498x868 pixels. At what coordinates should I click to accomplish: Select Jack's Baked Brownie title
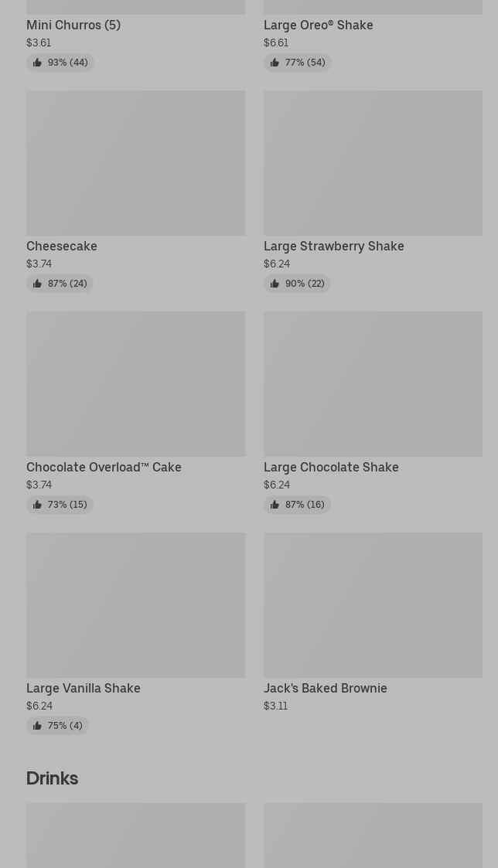325,688
